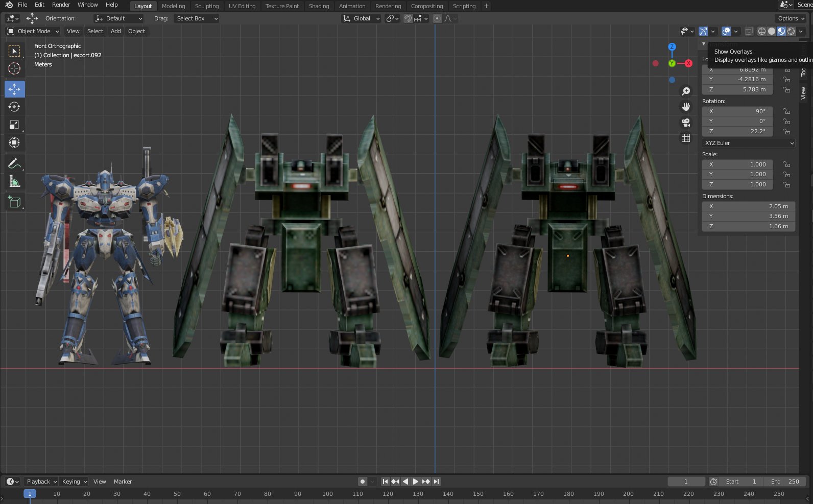Switch to the UV Editing workspace tab
The height and width of the screenshot is (504, 813).
click(x=242, y=6)
